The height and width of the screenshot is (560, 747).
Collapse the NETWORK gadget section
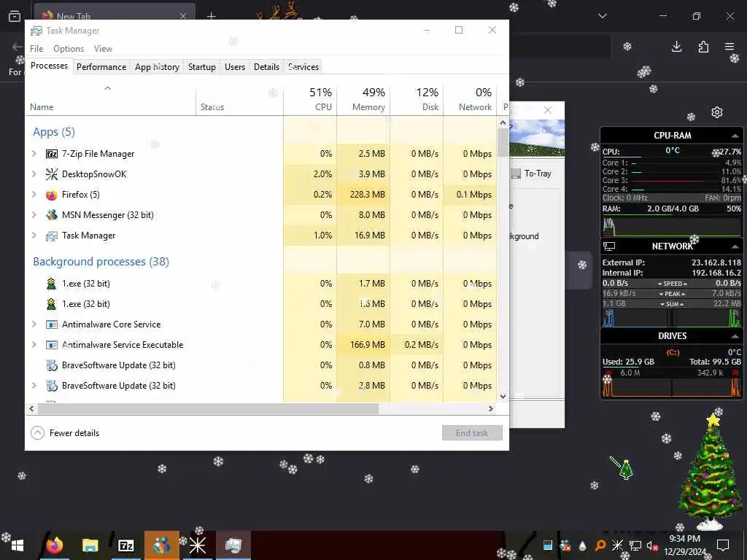[735, 246]
